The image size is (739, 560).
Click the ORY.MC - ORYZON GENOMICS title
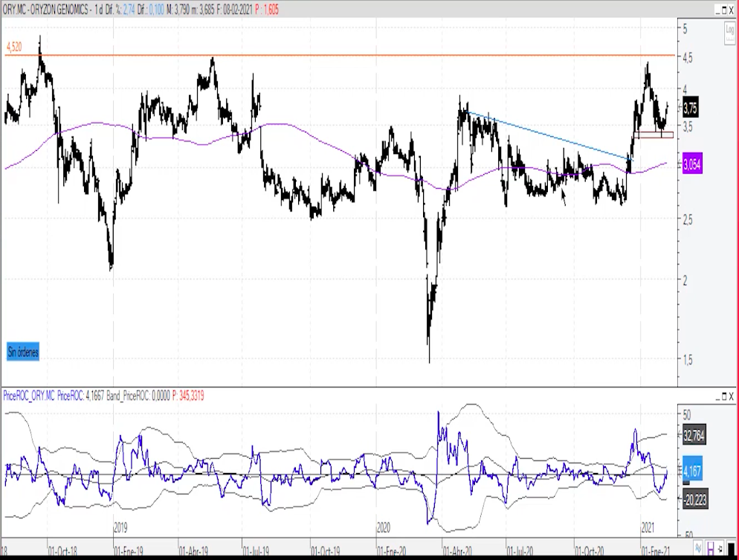pyautogui.click(x=46, y=8)
